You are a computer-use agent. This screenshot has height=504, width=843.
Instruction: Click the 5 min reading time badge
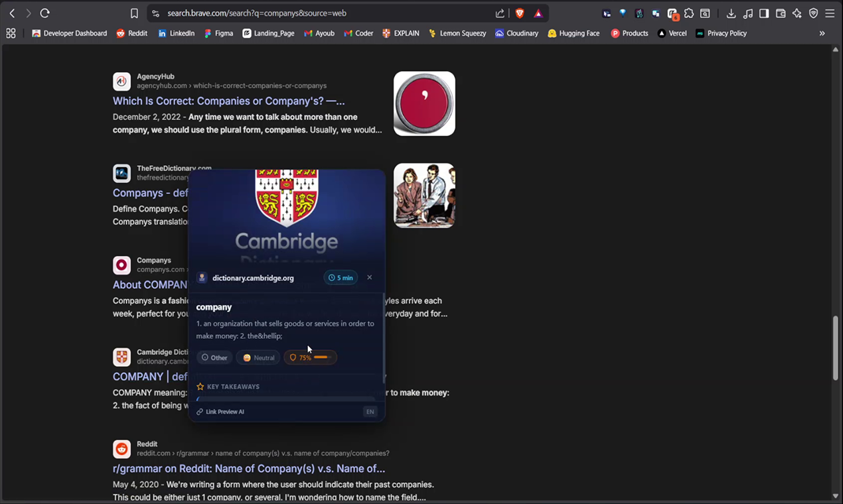point(341,278)
